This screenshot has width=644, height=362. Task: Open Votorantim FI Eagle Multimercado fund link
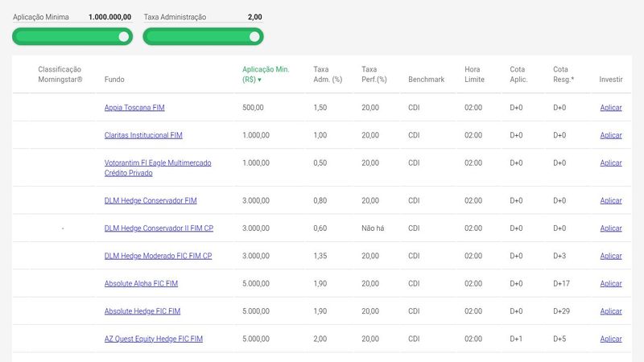tap(158, 163)
